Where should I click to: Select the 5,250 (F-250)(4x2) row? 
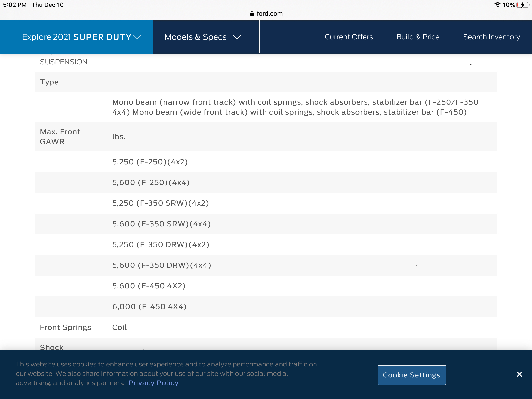150,162
